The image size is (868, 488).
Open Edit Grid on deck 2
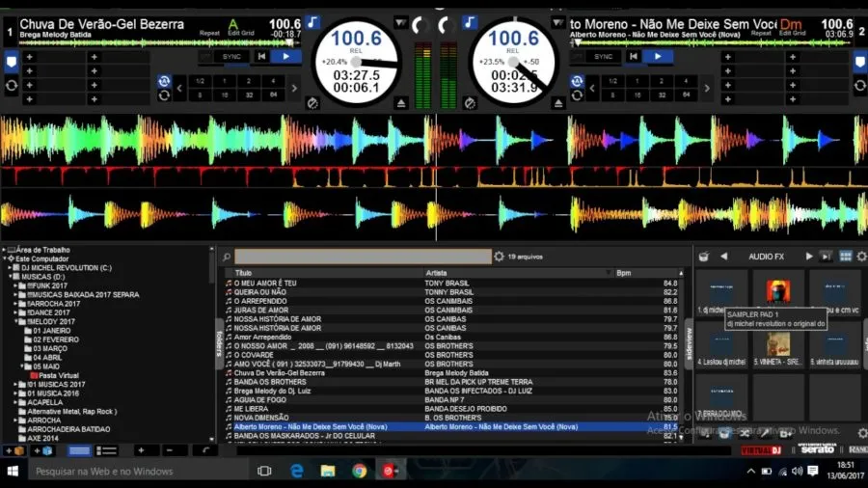pos(792,33)
